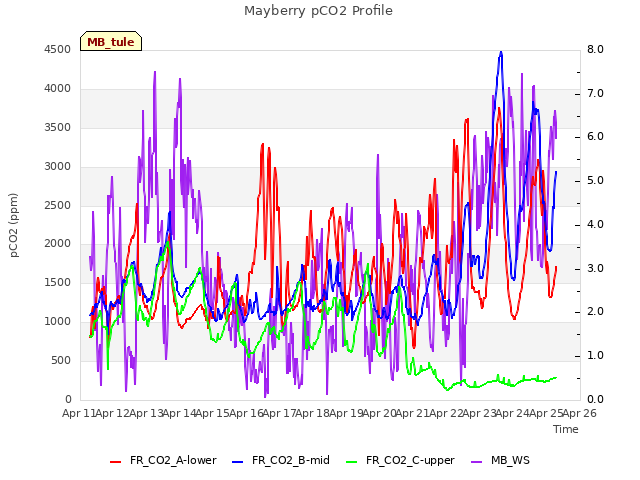
Task: Click the 4500 left axis tick label
Action: point(58,49)
